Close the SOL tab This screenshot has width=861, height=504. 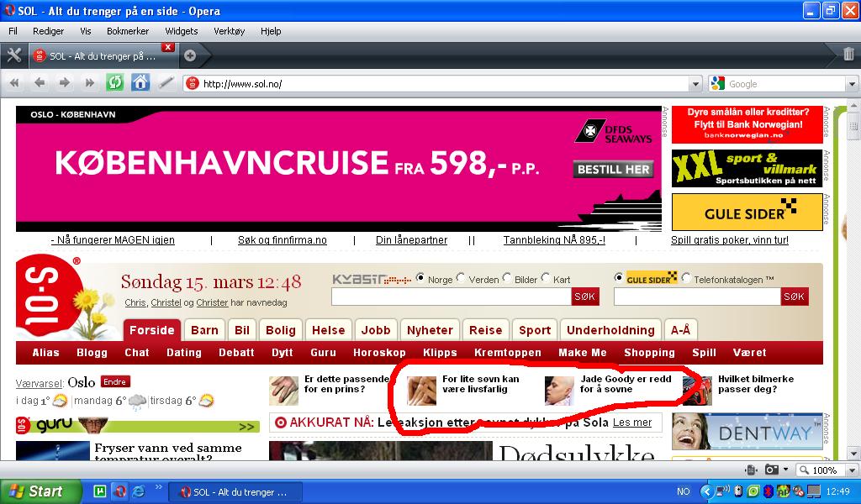[168, 47]
